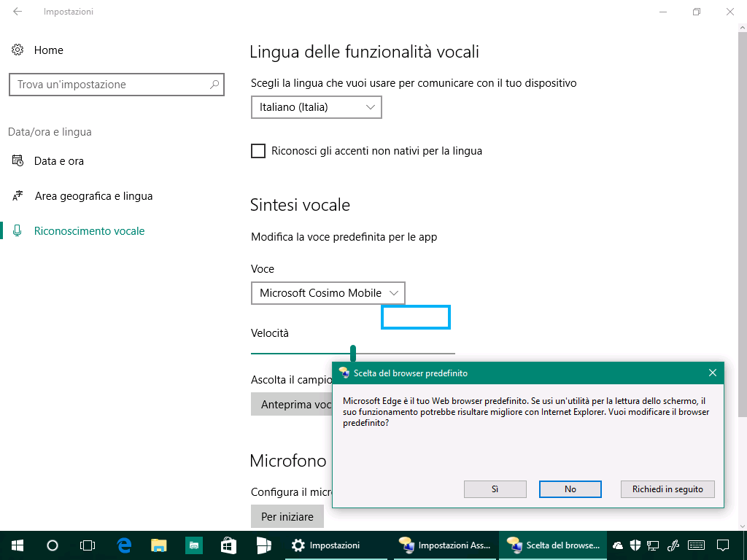
Task: Open the Windows Start menu
Action: tap(18, 545)
